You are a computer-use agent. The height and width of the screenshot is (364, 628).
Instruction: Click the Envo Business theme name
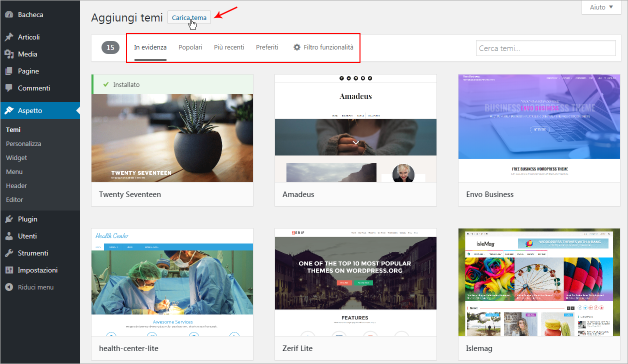[490, 194]
